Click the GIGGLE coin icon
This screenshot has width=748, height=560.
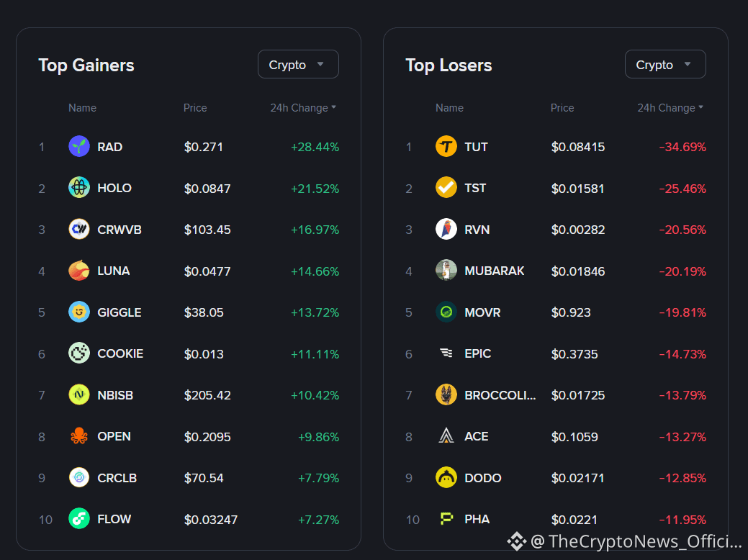(79, 312)
